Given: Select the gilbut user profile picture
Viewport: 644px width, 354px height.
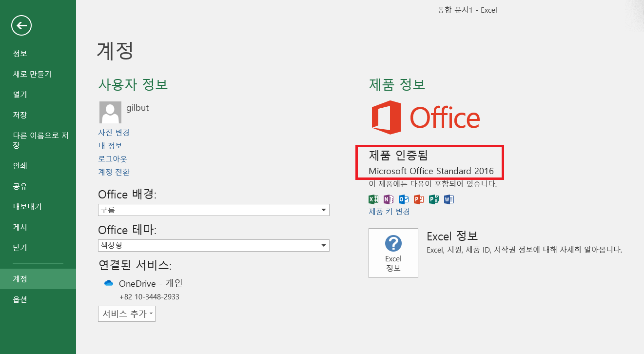Looking at the screenshot, I should point(110,112).
